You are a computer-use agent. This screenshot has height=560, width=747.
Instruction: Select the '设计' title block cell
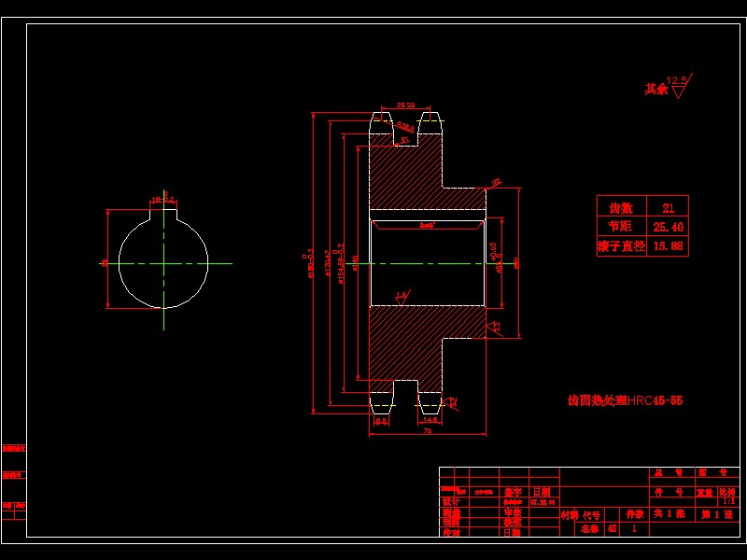tap(451, 502)
